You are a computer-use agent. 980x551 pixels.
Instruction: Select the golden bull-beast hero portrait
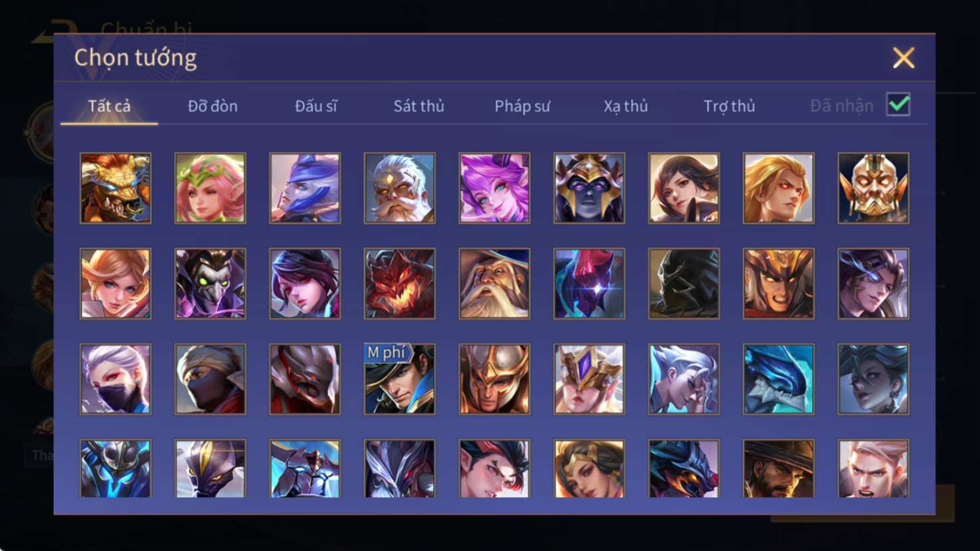click(x=115, y=188)
